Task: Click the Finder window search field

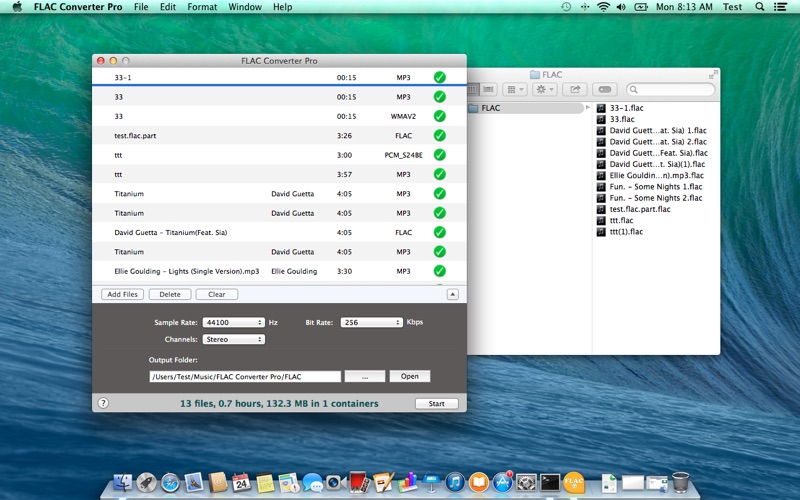Action: [670, 89]
